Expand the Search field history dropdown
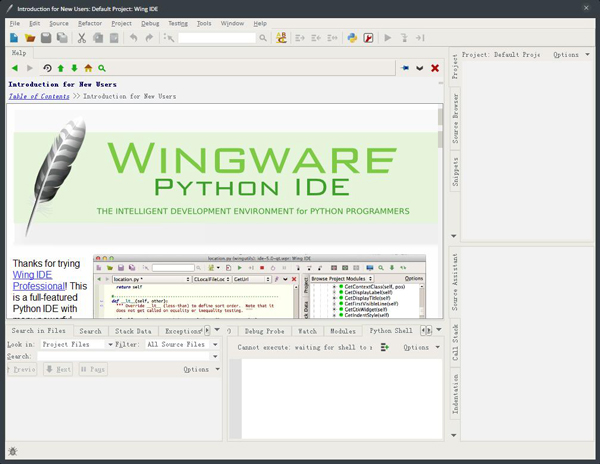The height and width of the screenshot is (464, 600). [x=215, y=357]
